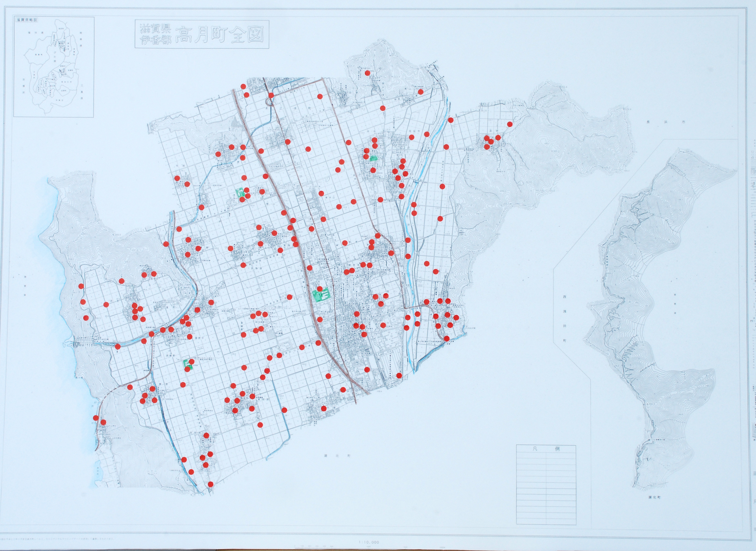Click 湖北町 label below the detached mountain strip
Screen dimensions: 756x551
(654, 497)
